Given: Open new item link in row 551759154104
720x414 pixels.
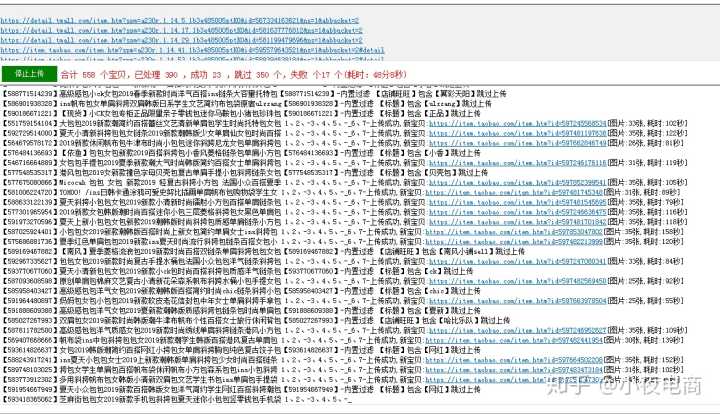Looking at the screenshot, I should coord(518,123).
